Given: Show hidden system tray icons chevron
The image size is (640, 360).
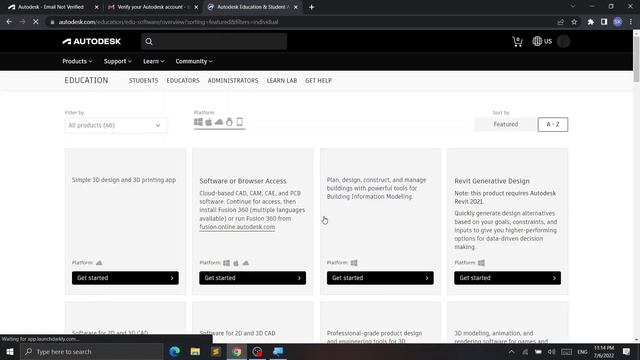Looking at the screenshot, I should tap(511, 351).
